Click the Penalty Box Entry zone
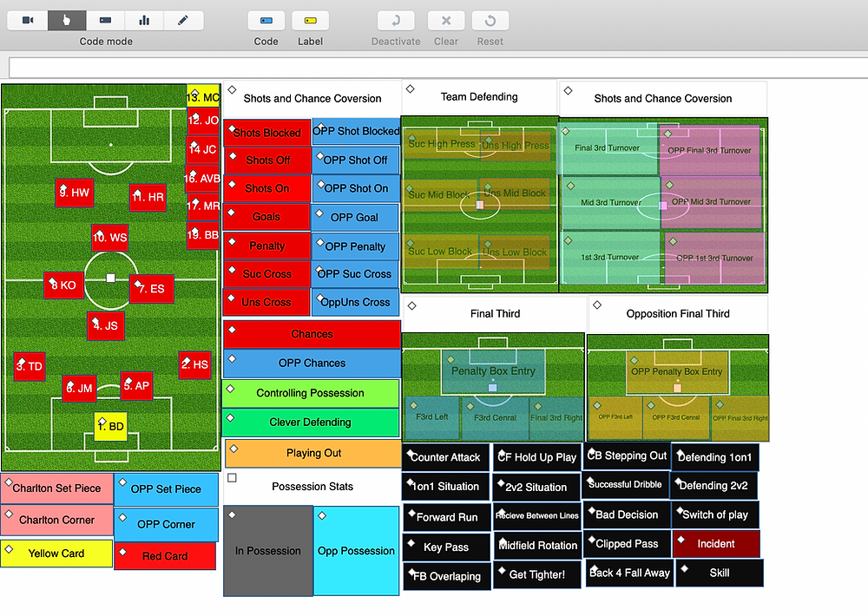The image size is (868, 616). pos(493,371)
